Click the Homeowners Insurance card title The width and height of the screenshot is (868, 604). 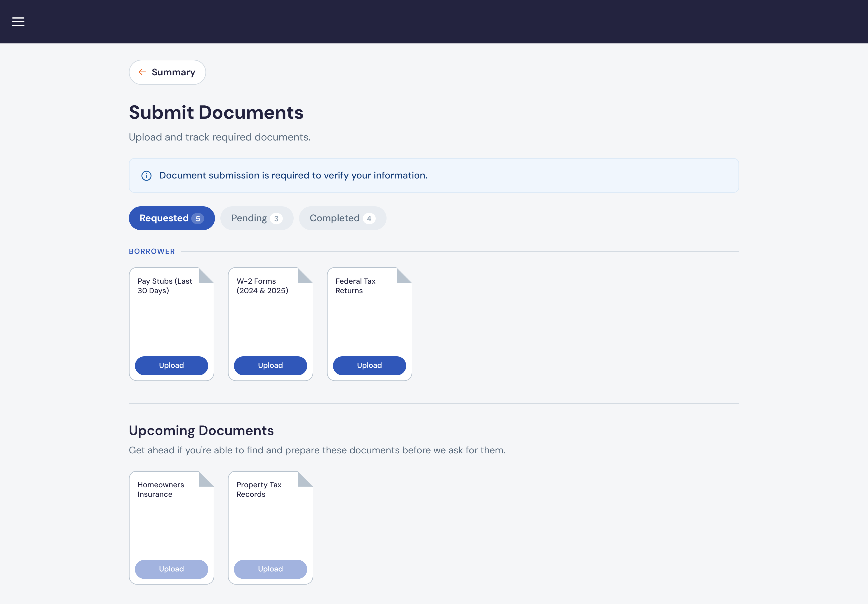pyautogui.click(x=161, y=489)
